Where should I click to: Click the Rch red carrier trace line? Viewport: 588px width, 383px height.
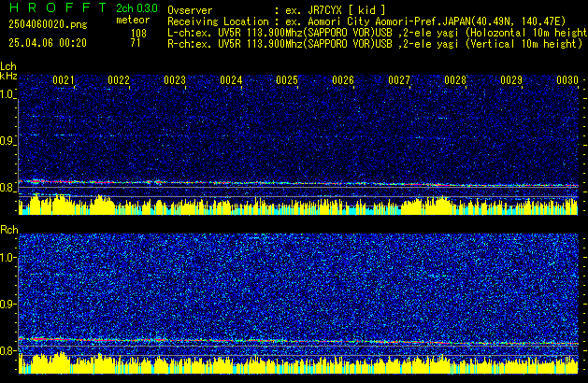click(298, 341)
